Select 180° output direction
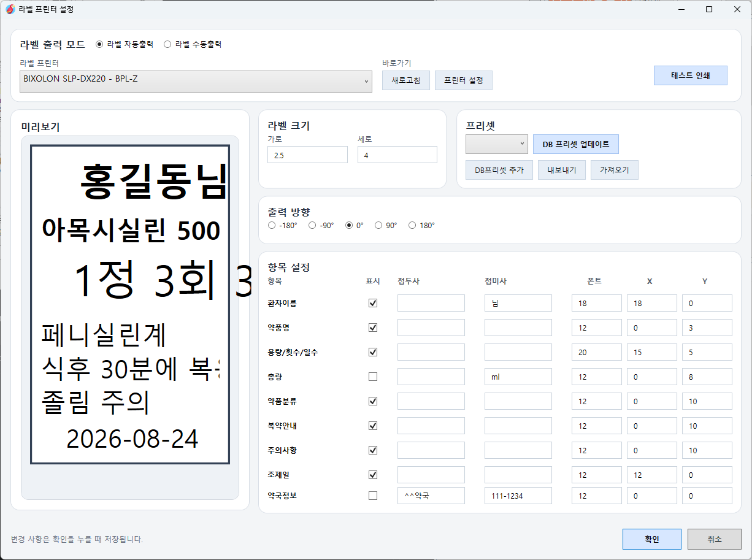This screenshot has height=560, width=752. click(x=421, y=225)
